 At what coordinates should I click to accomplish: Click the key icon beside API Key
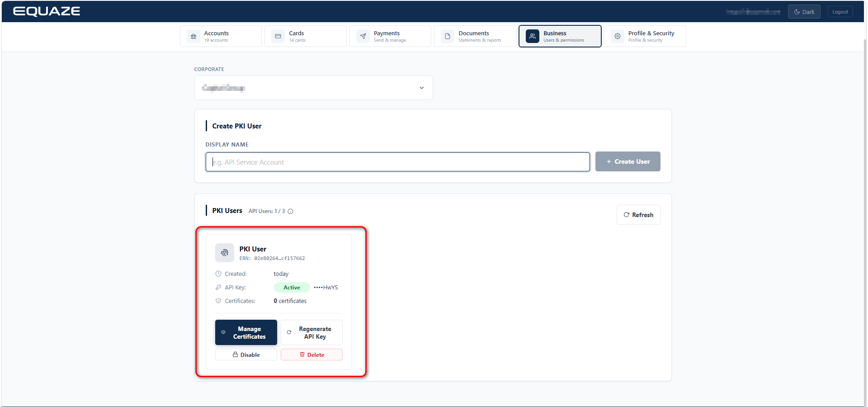click(x=218, y=287)
